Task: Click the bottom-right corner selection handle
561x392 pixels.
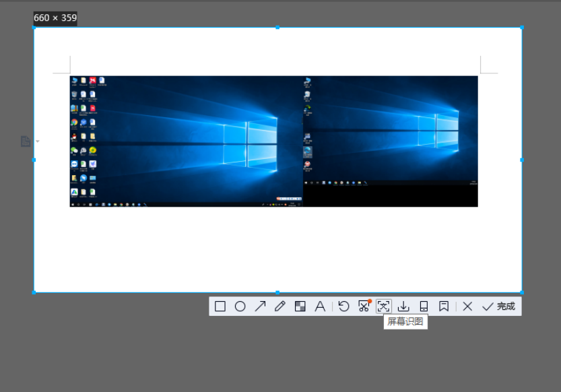Action: coord(522,292)
